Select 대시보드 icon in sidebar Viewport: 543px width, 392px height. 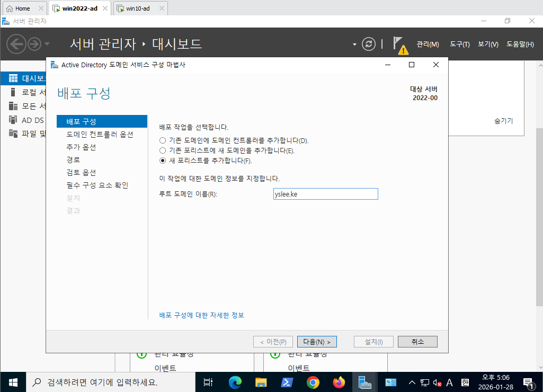13,78
